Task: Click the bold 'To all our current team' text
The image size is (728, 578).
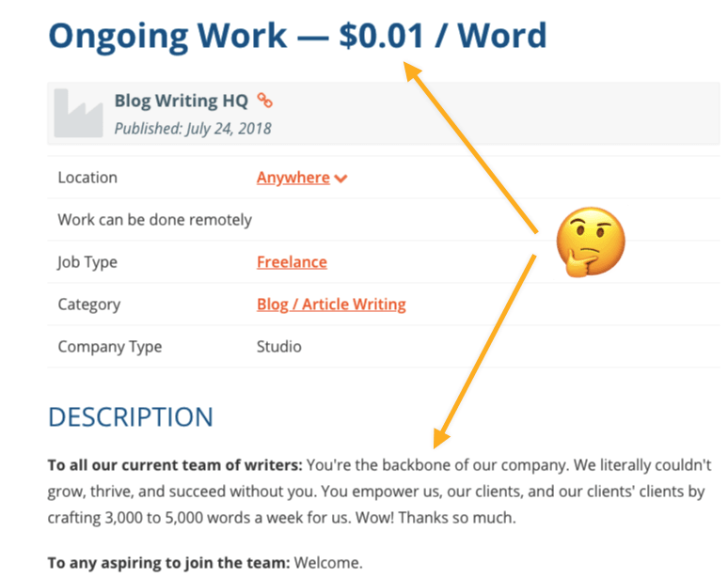Action: [x=176, y=465]
